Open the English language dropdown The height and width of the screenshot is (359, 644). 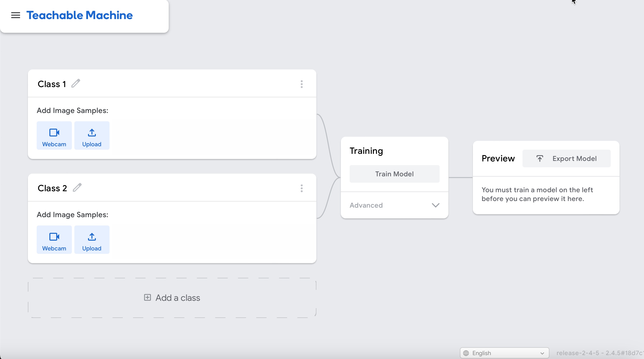coord(504,353)
